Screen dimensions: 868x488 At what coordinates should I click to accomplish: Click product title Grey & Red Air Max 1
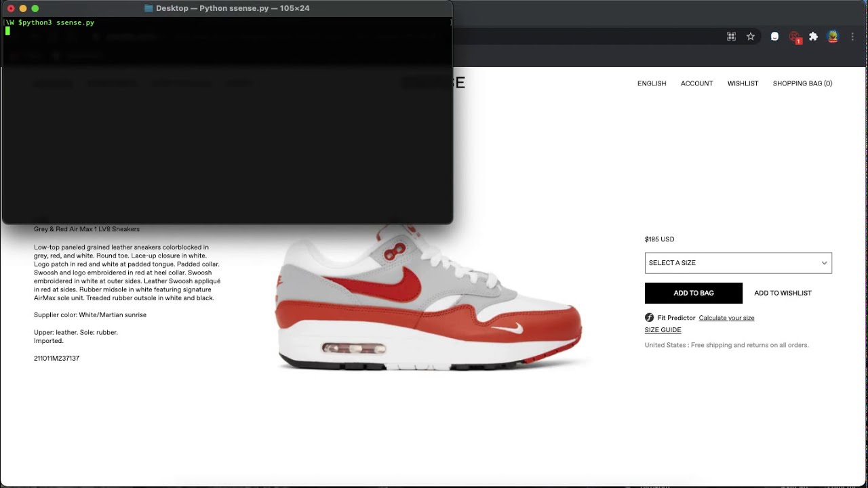coord(87,229)
